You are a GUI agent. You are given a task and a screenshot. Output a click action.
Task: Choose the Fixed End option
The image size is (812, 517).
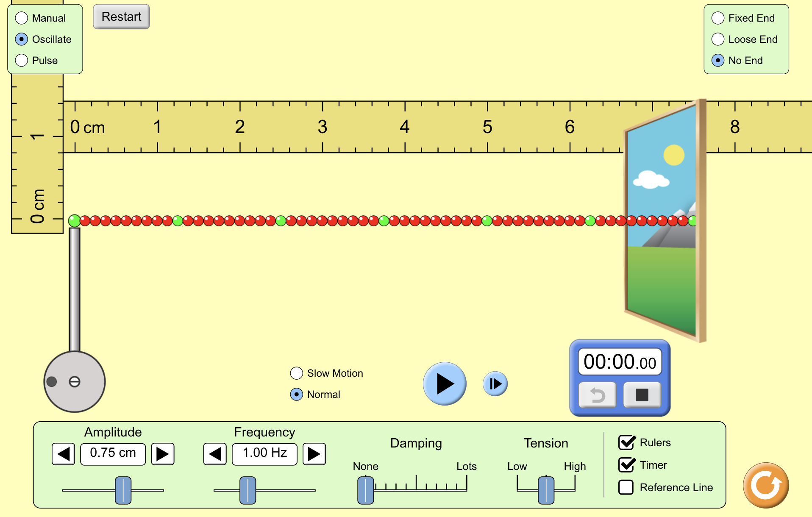coord(718,18)
